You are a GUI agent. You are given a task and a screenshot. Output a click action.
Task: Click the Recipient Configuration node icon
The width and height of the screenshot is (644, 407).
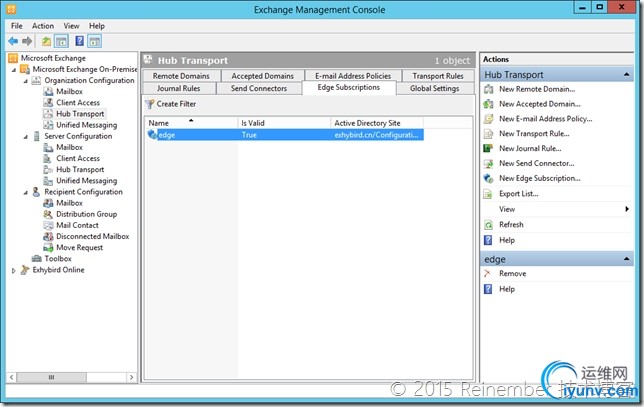37,192
